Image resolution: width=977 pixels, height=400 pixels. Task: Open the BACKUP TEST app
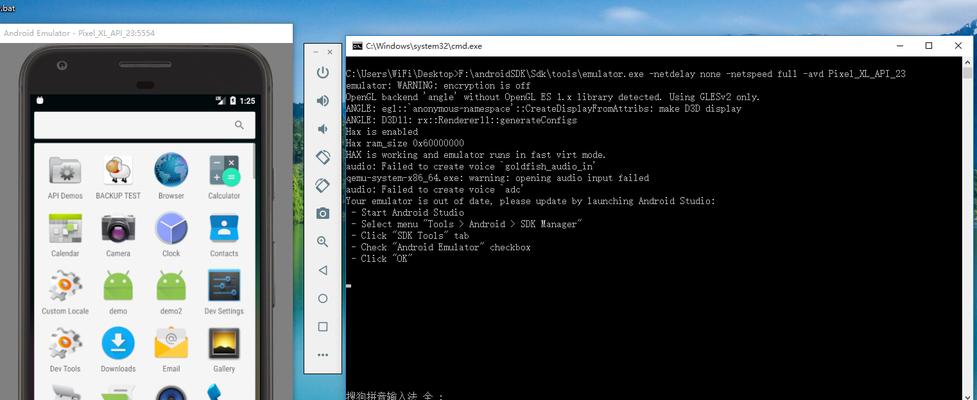coord(118,178)
